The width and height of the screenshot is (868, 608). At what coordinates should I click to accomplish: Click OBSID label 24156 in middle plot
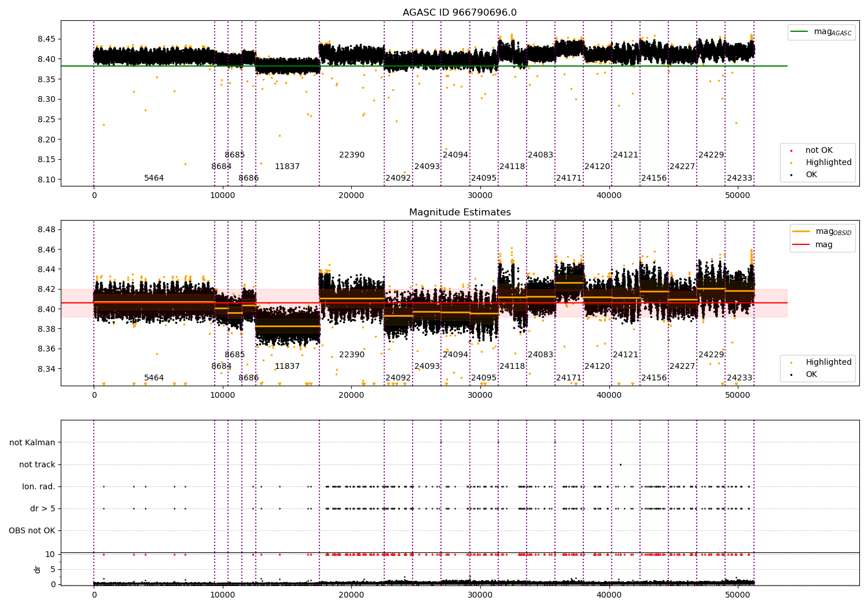[x=654, y=378]
